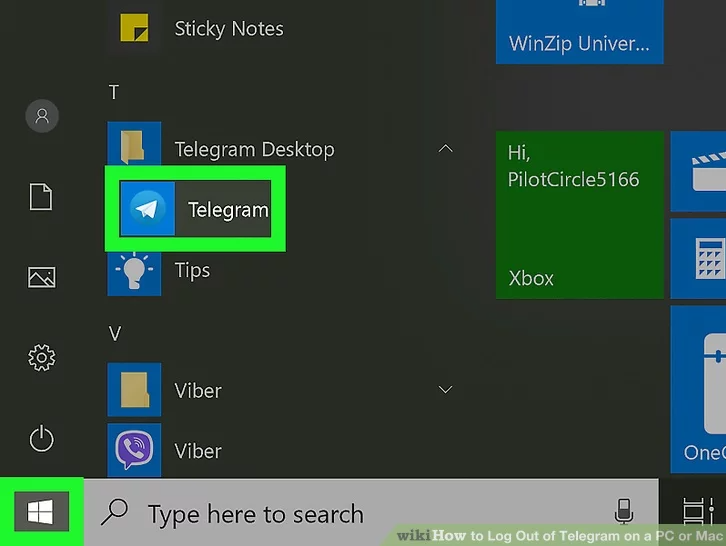Click the search magnifier icon
This screenshot has height=546, width=726.
coord(114,512)
